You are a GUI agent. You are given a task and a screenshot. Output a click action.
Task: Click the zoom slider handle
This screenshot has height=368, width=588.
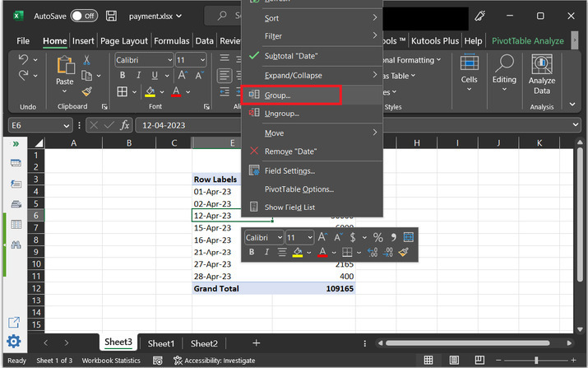(x=536, y=360)
